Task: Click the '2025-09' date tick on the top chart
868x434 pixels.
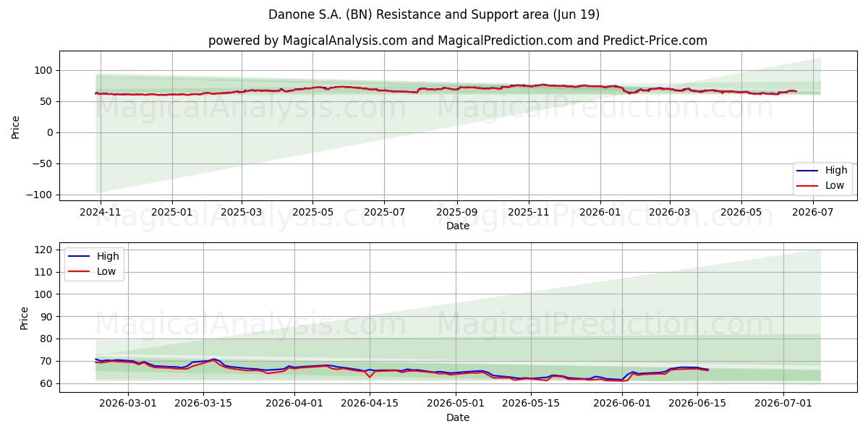Action: tap(457, 212)
